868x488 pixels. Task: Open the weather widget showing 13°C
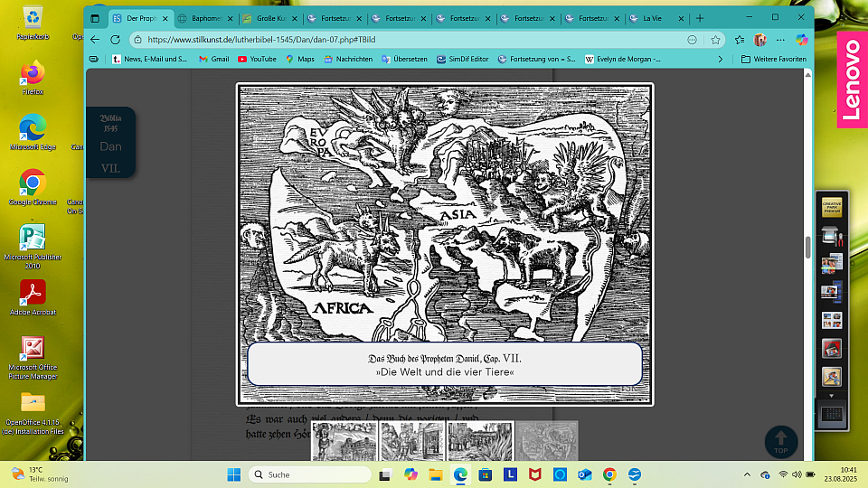point(40,474)
